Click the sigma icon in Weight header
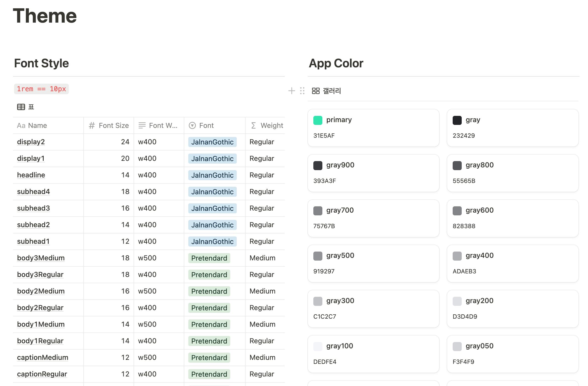 coord(254,125)
